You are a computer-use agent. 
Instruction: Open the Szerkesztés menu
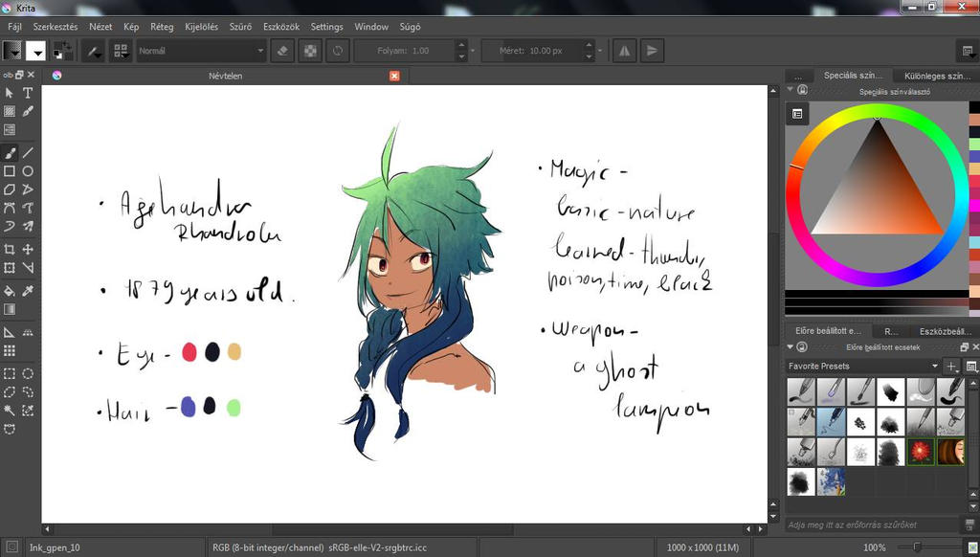pyautogui.click(x=56, y=27)
